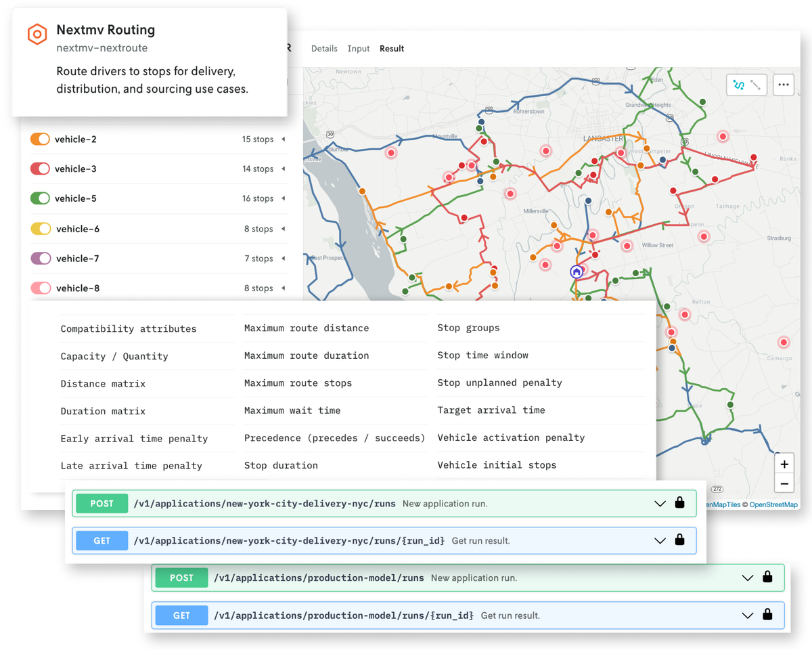Expand the production-model GET run result endpoint
The height and width of the screenshot is (650, 812).
click(747, 615)
